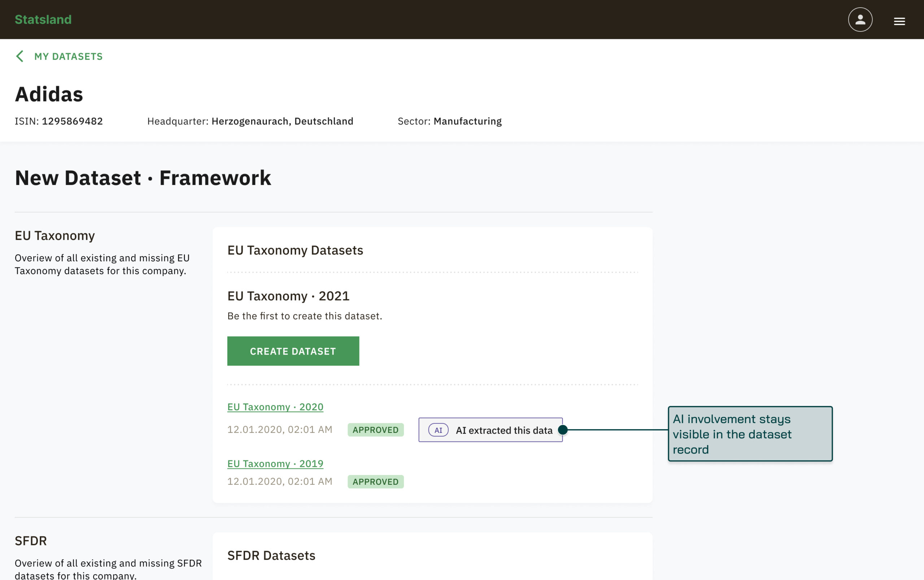Click the timestamp under EU Taxonomy · 2019
This screenshot has height=580, width=924.
280,481
